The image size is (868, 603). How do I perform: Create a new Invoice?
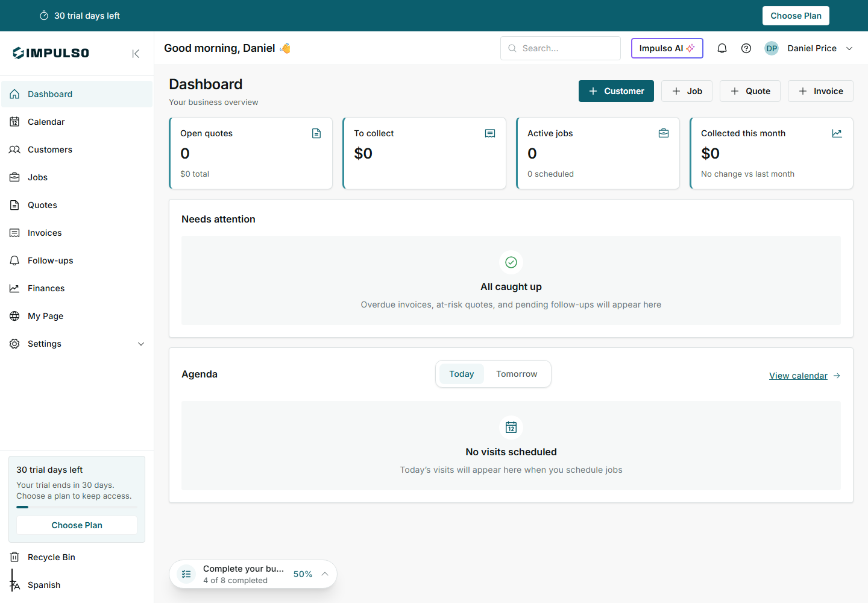tap(820, 91)
